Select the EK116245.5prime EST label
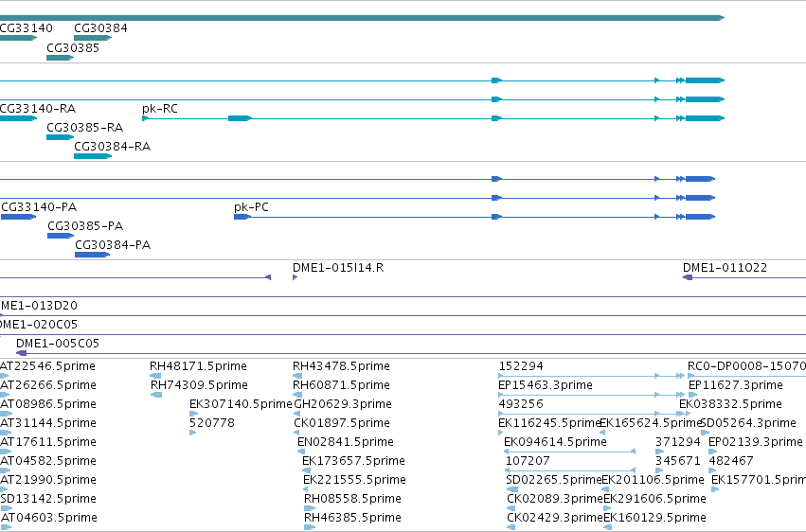Screen dimensions: 806x532 (549, 423)
